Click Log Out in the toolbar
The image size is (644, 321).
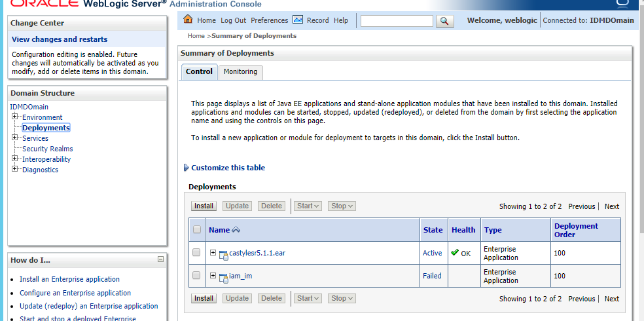233,20
